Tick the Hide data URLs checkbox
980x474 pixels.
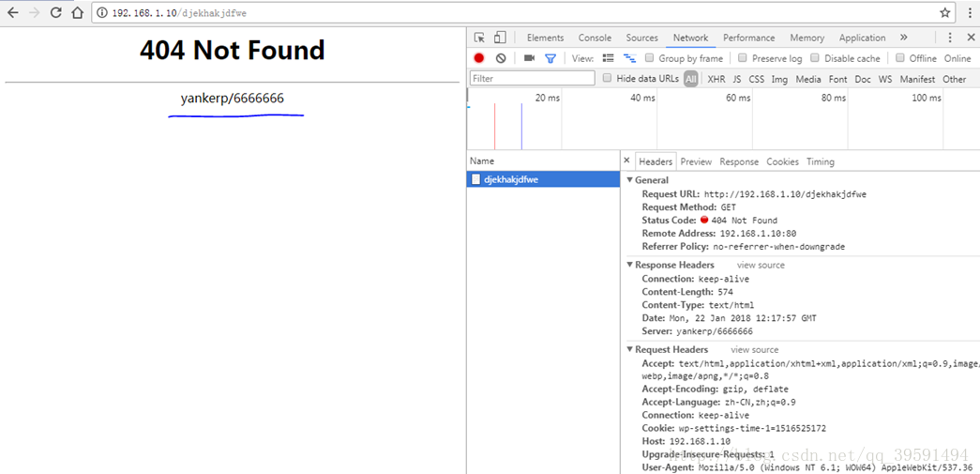pos(608,79)
